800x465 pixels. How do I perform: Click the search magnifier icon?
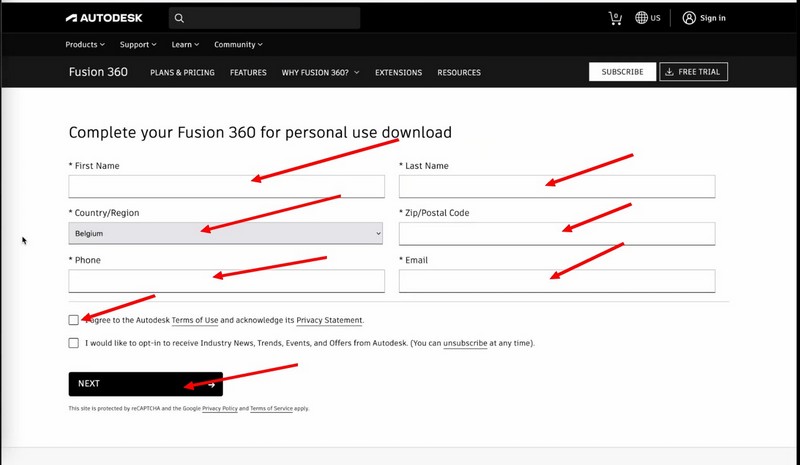click(x=178, y=18)
